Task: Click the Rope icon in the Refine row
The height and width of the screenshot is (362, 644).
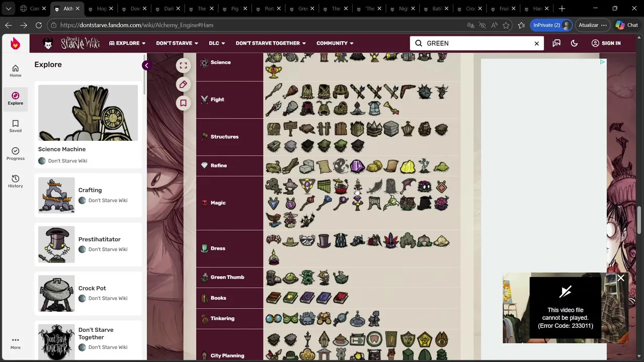Action: (274, 166)
